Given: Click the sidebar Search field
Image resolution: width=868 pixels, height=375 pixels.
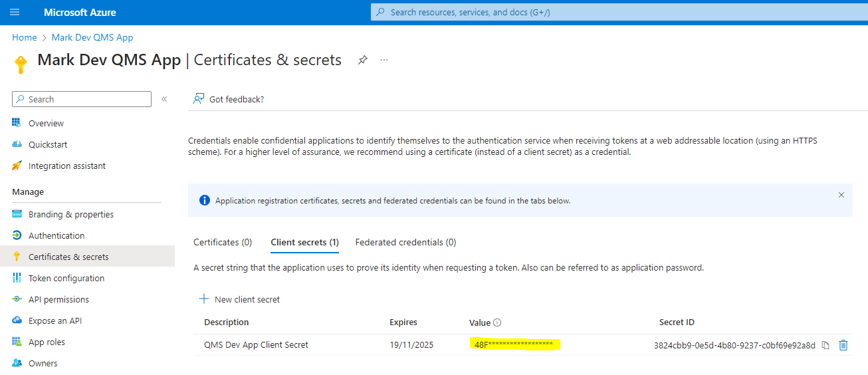Looking at the screenshot, I should click(82, 99).
